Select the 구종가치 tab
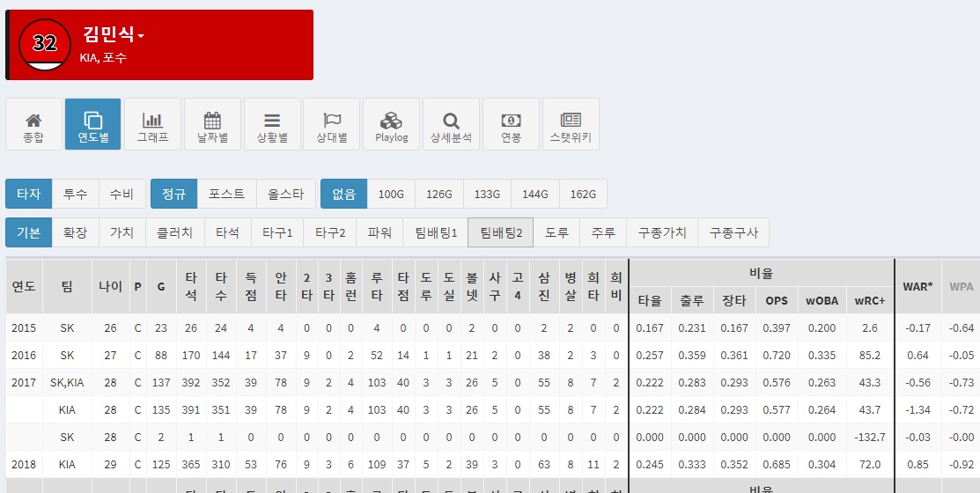Viewport: 980px width, 493px height. (662, 233)
